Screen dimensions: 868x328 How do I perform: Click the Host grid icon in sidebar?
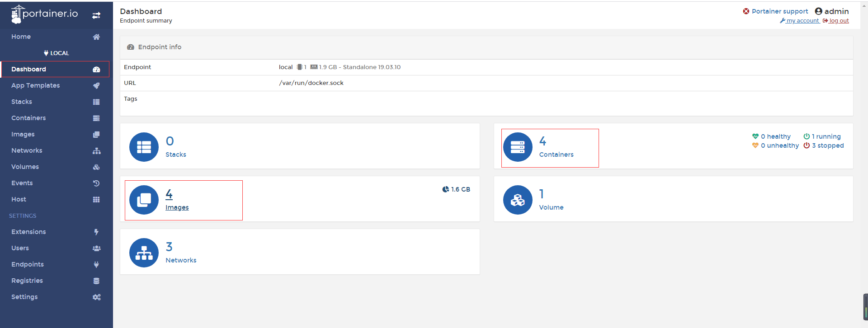click(96, 200)
